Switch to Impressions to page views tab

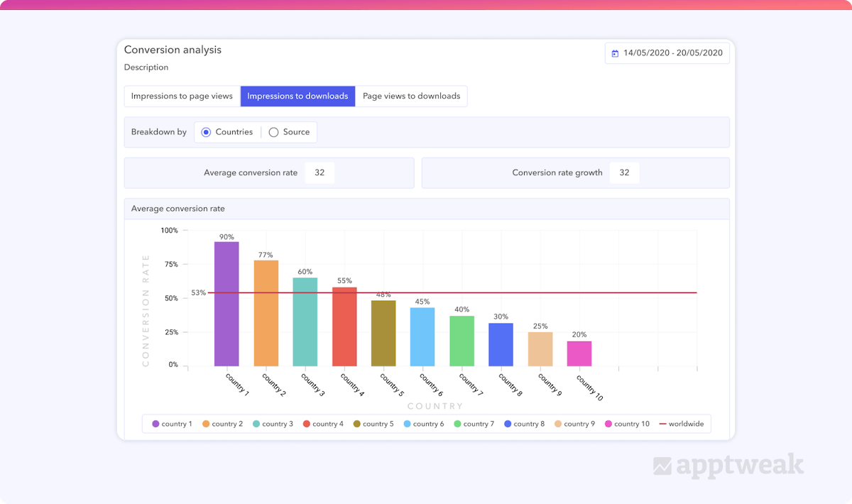click(182, 97)
